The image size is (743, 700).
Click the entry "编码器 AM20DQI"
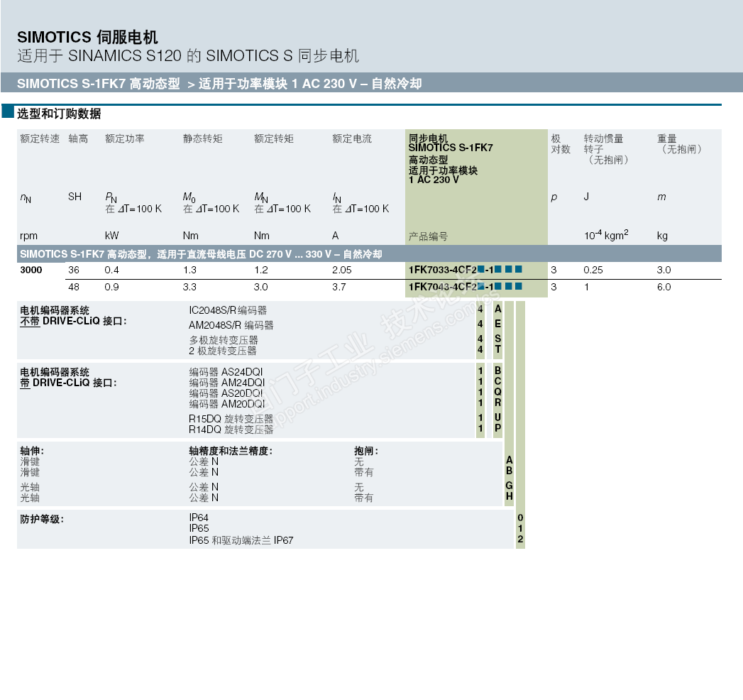click(x=227, y=404)
